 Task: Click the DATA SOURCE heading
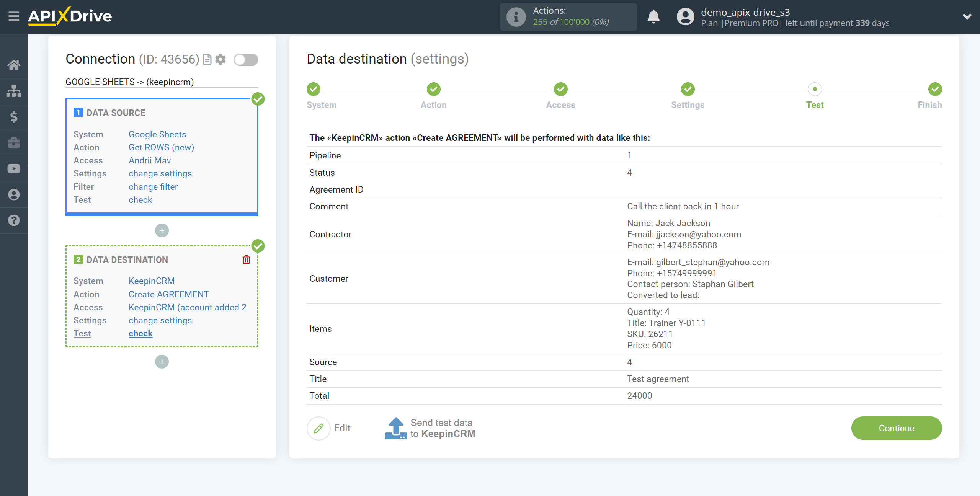116,113
